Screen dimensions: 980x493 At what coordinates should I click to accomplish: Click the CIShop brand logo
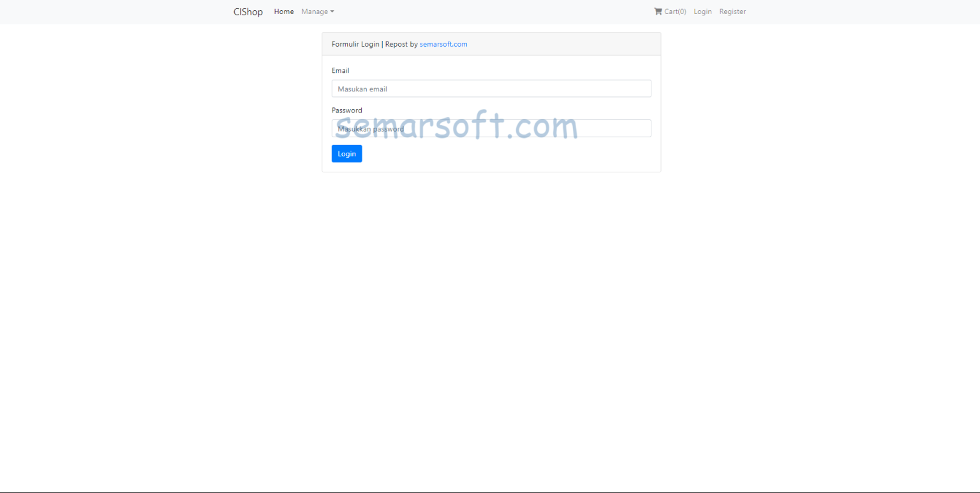pyautogui.click(x=248, y=11)
